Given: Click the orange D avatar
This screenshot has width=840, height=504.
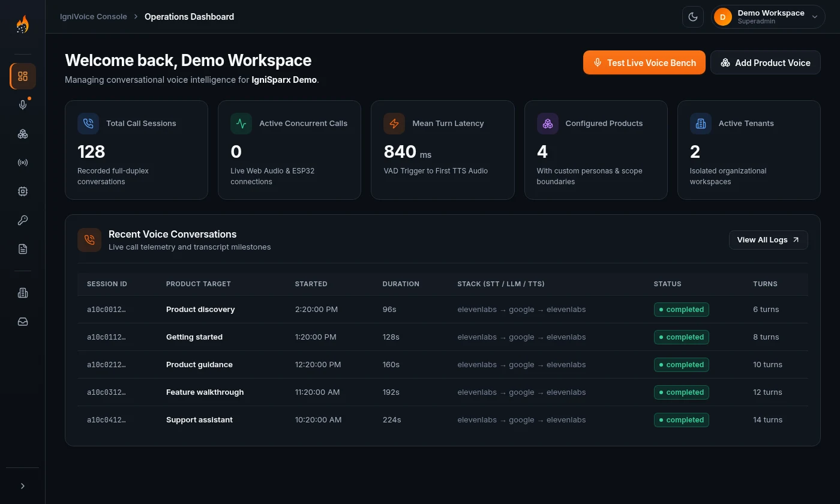Looking at the screenshot, I should pos(723,17).
